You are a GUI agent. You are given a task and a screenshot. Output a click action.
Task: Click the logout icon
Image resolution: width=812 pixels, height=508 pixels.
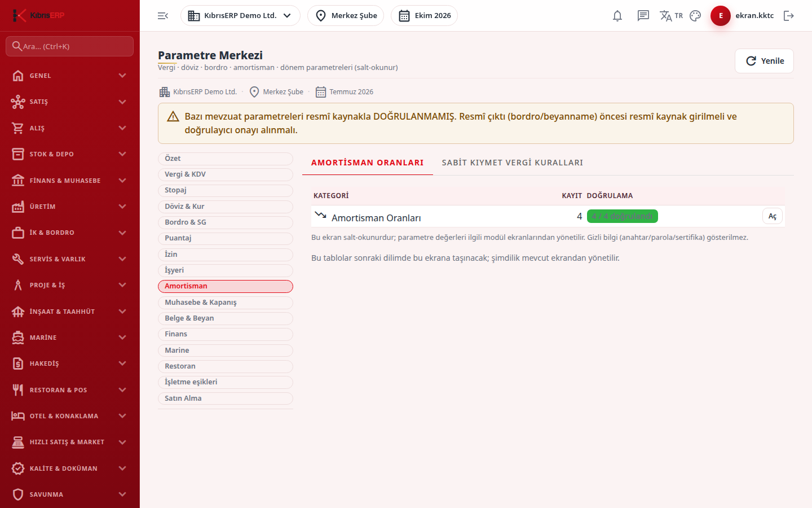click(789, 16)
